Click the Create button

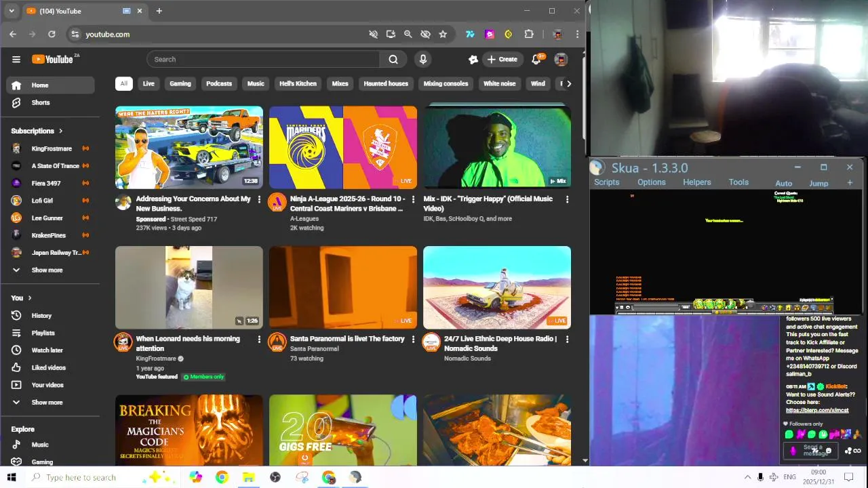502,59
